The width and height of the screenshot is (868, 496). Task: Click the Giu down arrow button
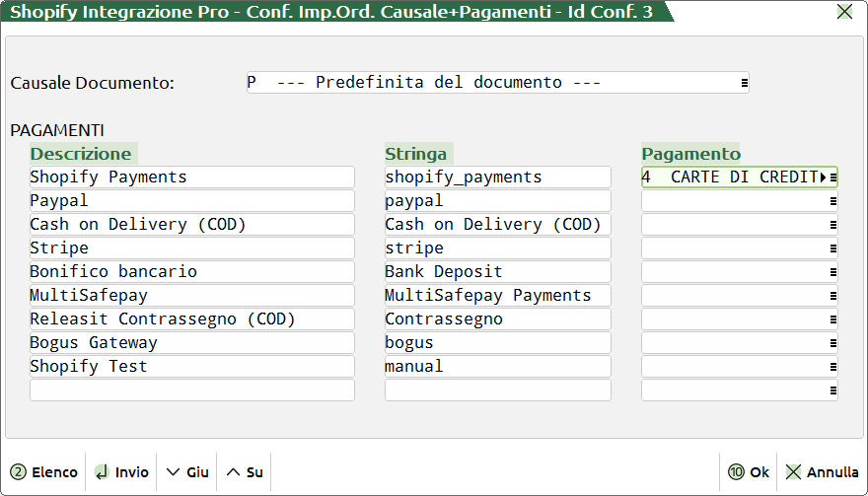point(187,472)
